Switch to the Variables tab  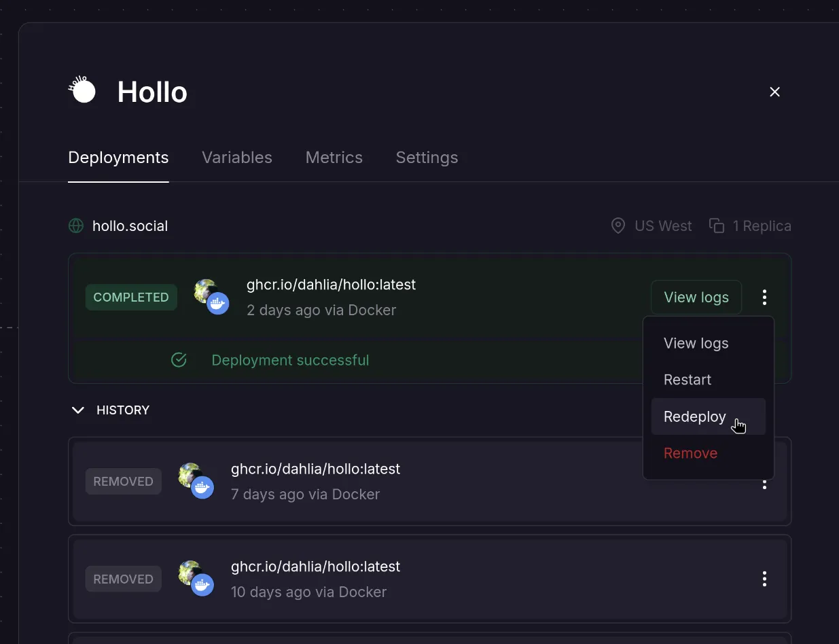pyautogui.click(x=236, y=158)
